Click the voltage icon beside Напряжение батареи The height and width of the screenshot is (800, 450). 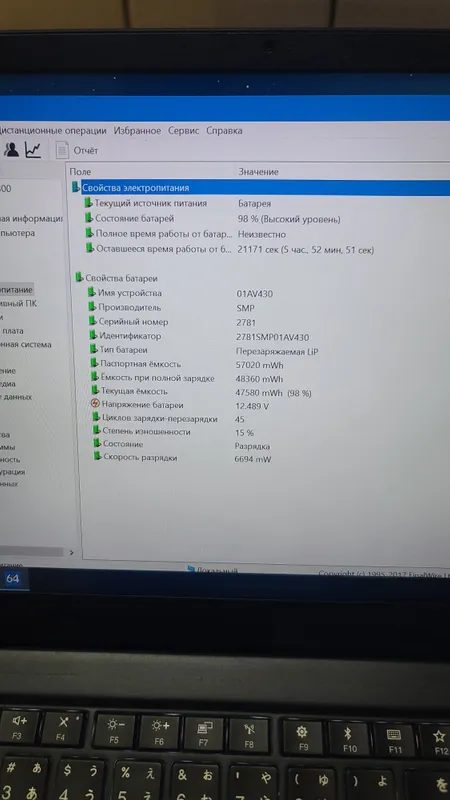point(95,404)
